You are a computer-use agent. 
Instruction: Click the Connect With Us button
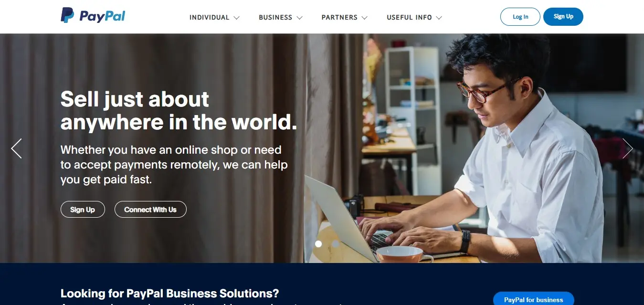[x=150, y=210]
